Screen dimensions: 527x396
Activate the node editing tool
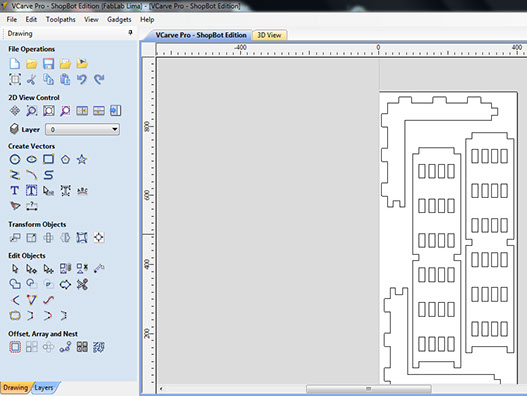(32, 269)
